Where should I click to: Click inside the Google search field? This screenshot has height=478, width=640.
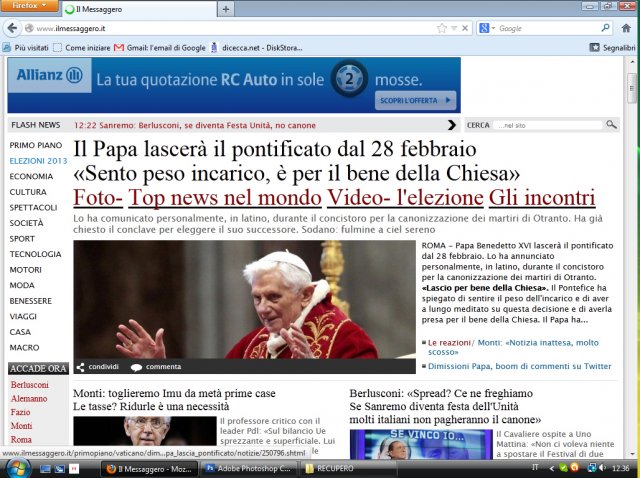pyautogui.click(x=548, y=28)
